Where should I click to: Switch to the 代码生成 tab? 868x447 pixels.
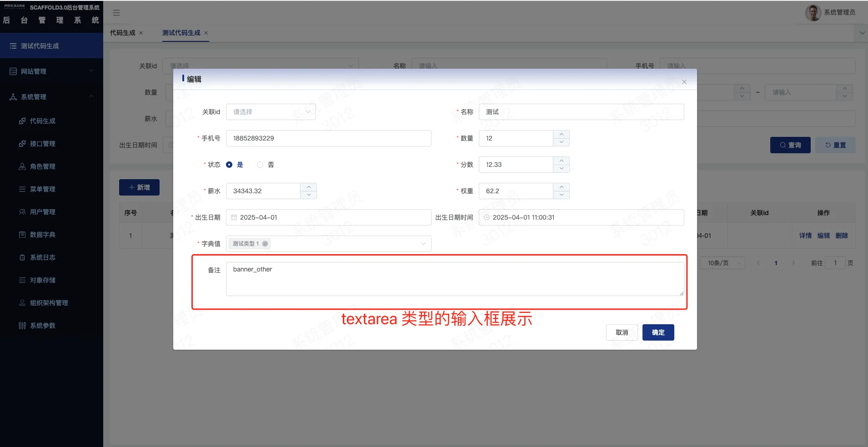tap(123, 33)
